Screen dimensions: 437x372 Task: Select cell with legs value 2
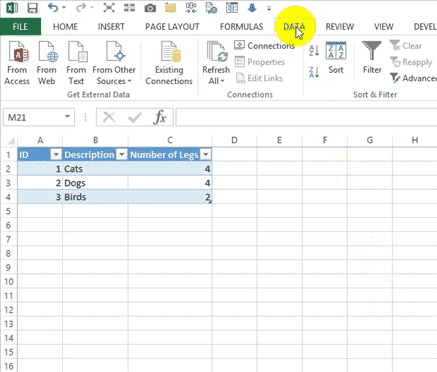pos(170,197)
